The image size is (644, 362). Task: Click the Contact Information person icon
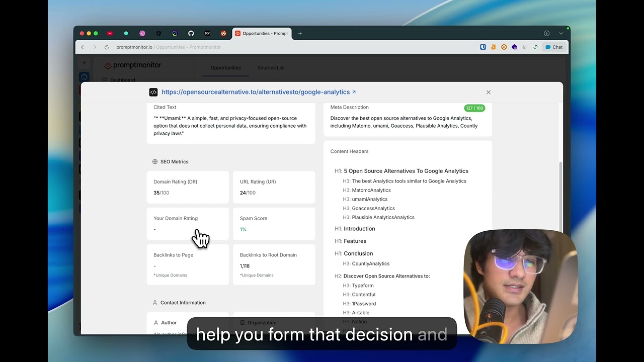click(x=155, y=303)
